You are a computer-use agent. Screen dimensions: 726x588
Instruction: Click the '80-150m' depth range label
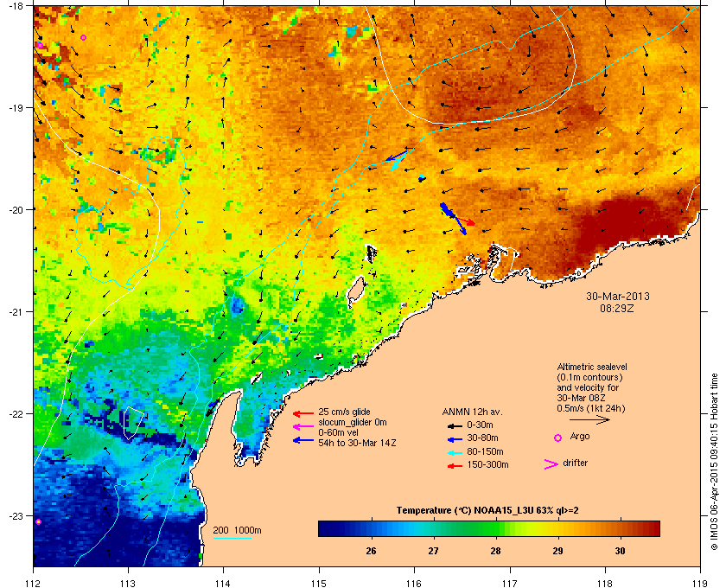click(x=485, y=451)
